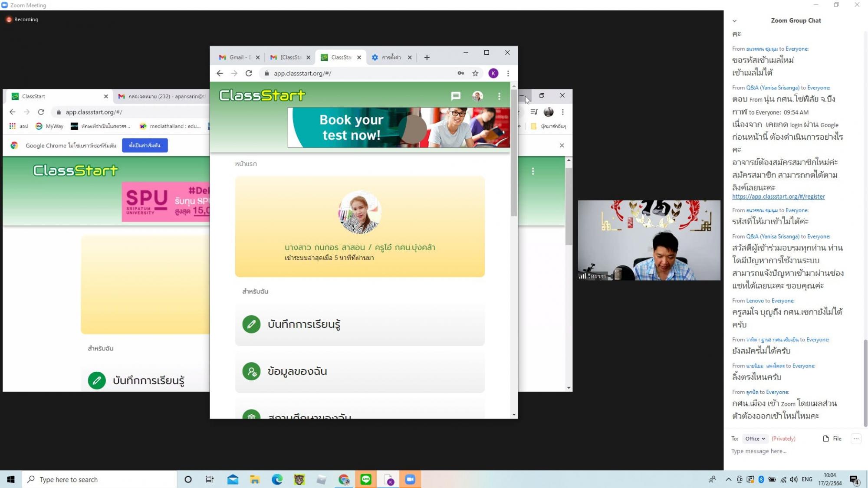Select the ClassStart tab in back window
This screenshot has height=488, width=868.
[60, 96]
